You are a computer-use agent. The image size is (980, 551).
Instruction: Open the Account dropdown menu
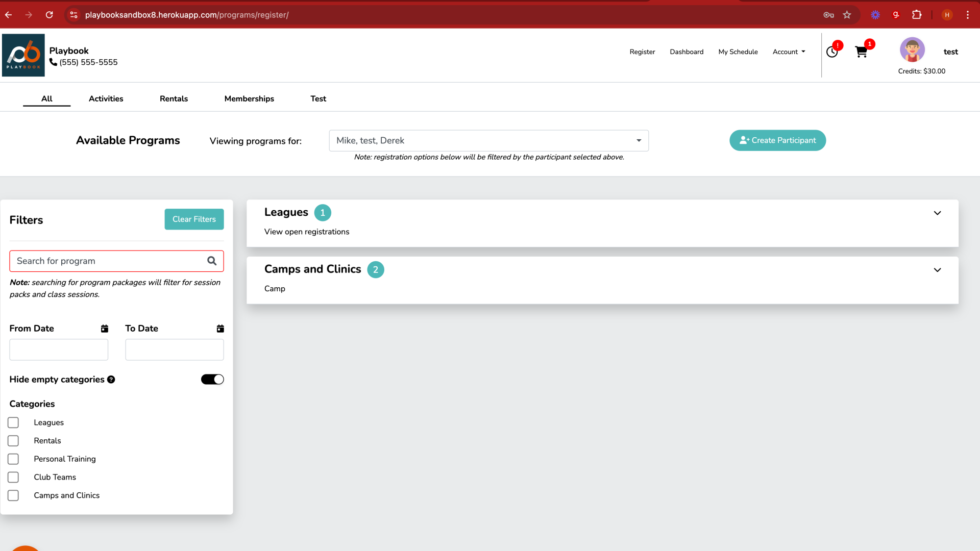click(788, 52)
